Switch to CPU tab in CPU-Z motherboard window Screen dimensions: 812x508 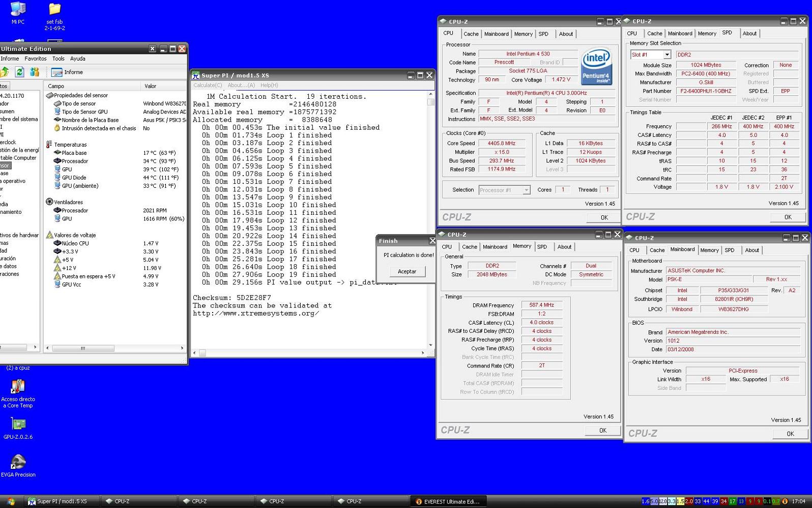pyautogui.click(x=634, y=250)
